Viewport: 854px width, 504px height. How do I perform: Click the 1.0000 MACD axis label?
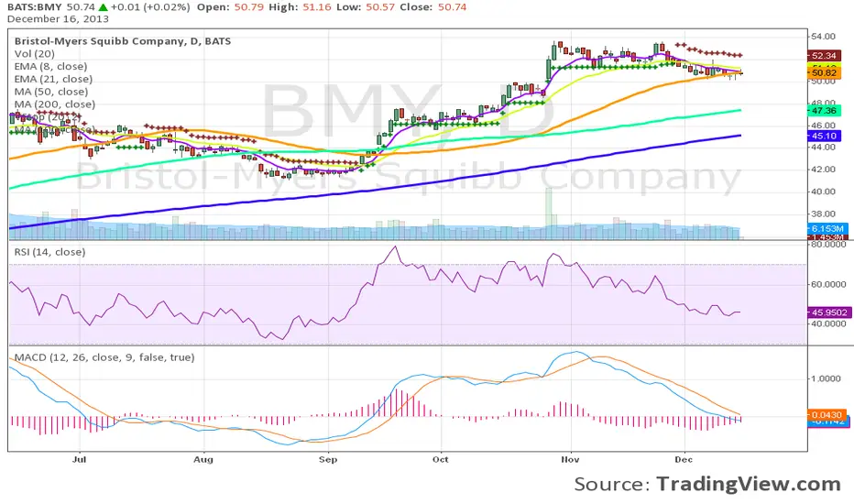click(826, 378)
